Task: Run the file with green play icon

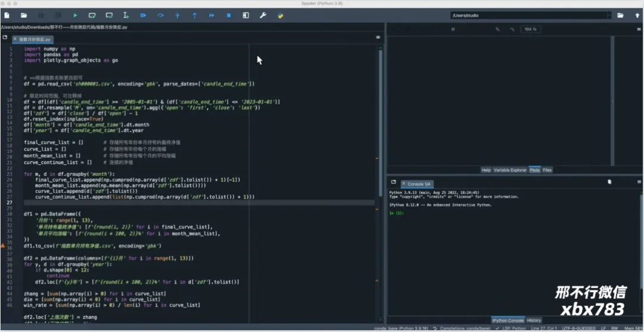Action: coord(75,15)
